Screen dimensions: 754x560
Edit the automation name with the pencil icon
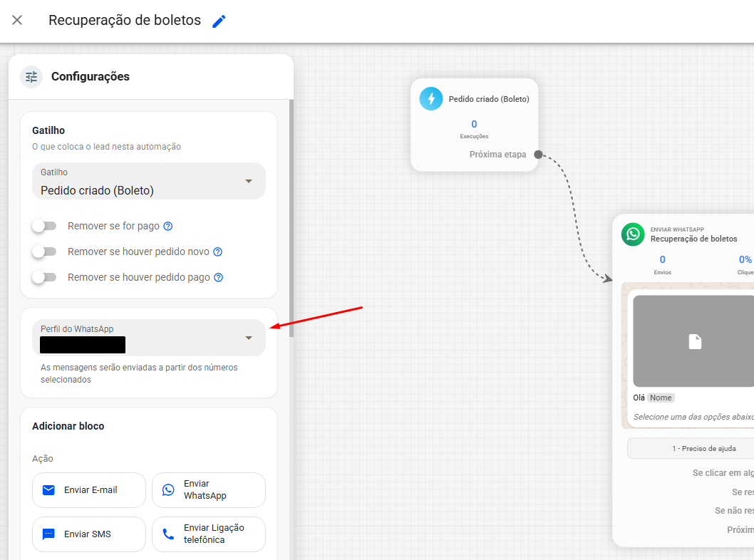point(219,21)
